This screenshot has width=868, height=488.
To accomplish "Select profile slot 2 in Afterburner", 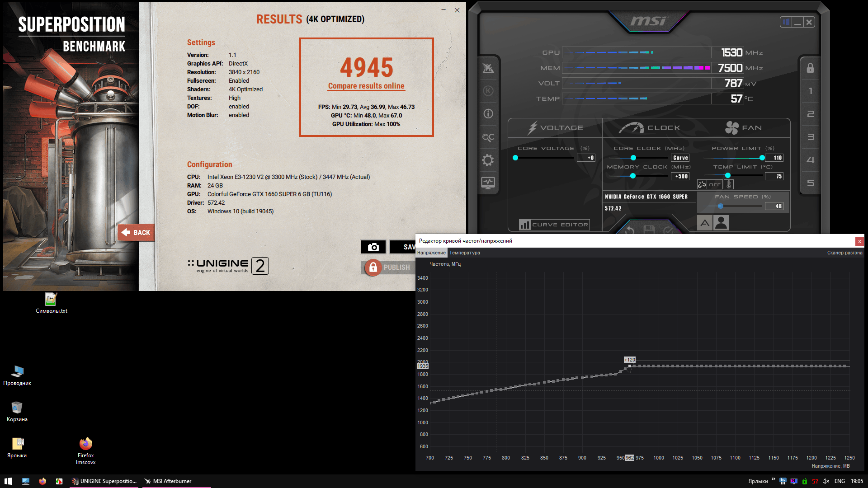I will coord(810,114).
